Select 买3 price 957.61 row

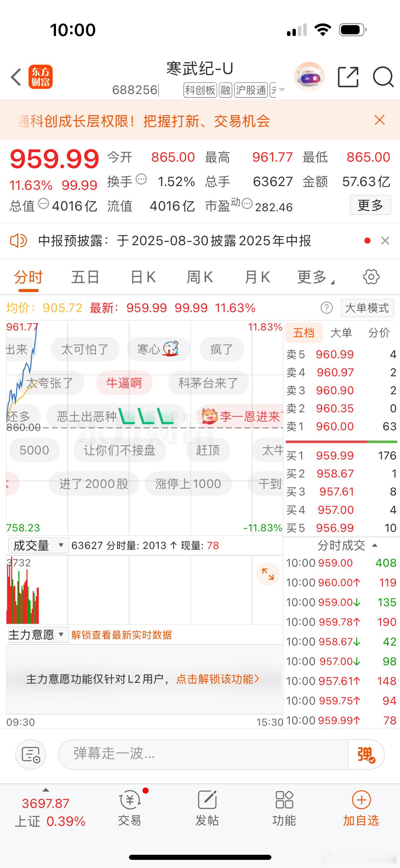[x=341, y=491]
